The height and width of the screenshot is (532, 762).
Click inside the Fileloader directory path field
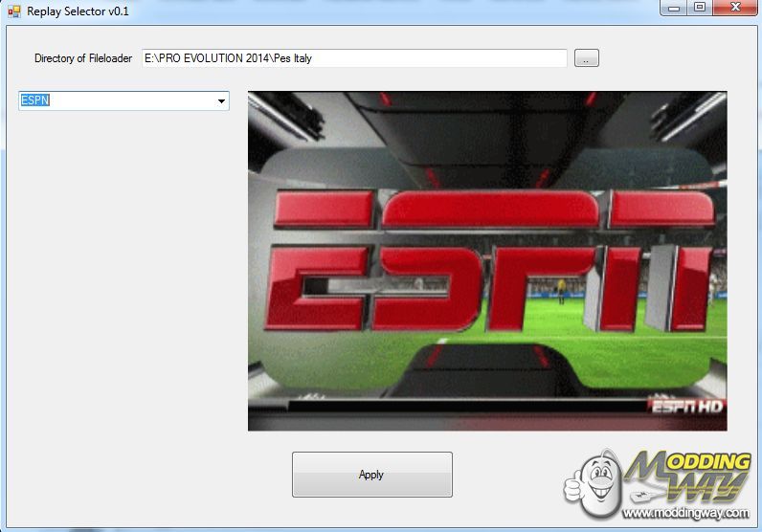(x=354, y=58)
